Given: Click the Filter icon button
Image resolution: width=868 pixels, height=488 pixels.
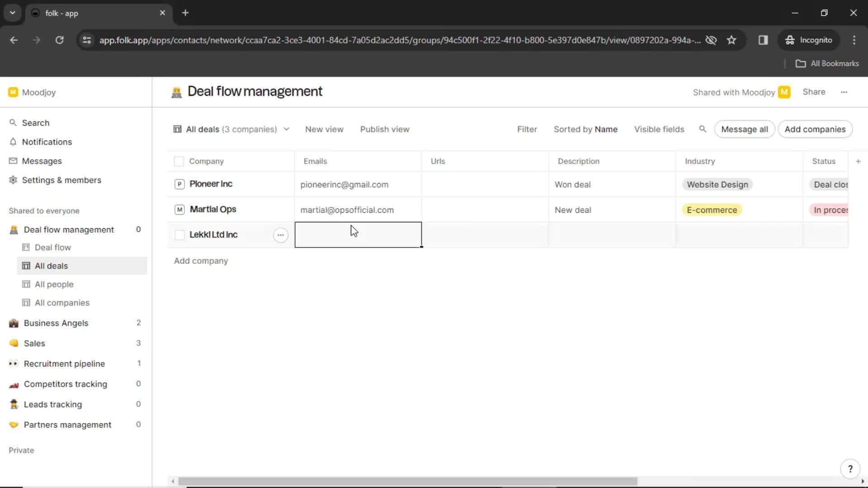Looking at the screenshot, I should (527, 129).
